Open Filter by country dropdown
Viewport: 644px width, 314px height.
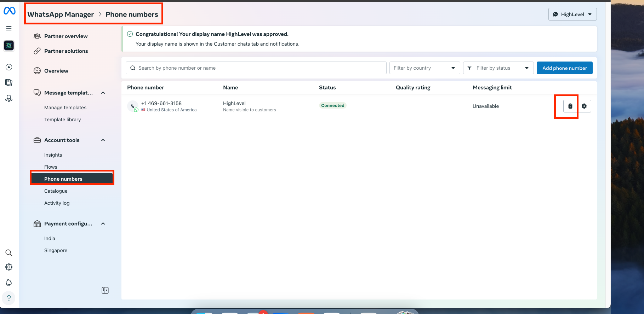click(424, 68)
